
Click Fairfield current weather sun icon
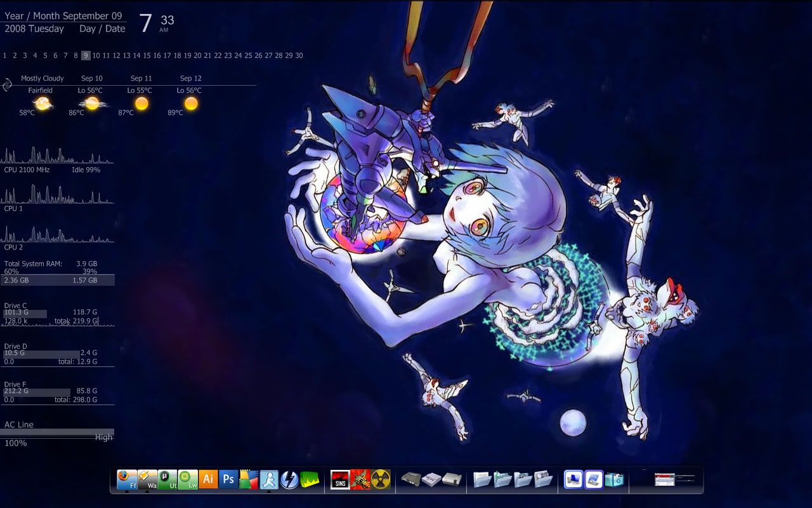click(43, 104)
